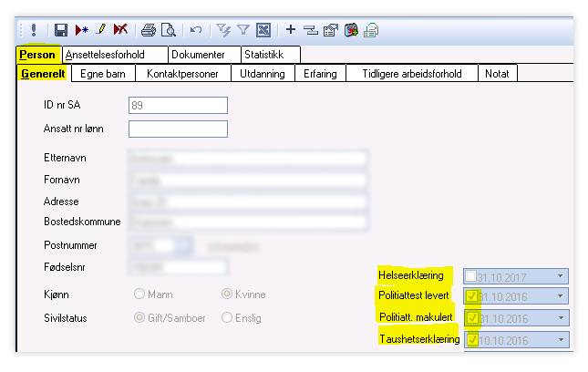Click the yellow pencil edit icon

[x=100, y=29]
